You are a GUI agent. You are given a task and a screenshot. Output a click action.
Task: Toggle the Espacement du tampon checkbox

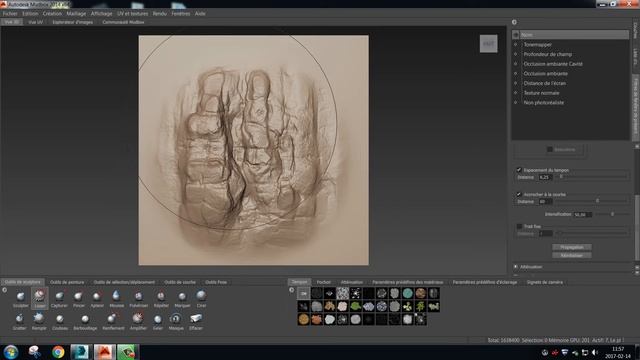tap(519, 170)
